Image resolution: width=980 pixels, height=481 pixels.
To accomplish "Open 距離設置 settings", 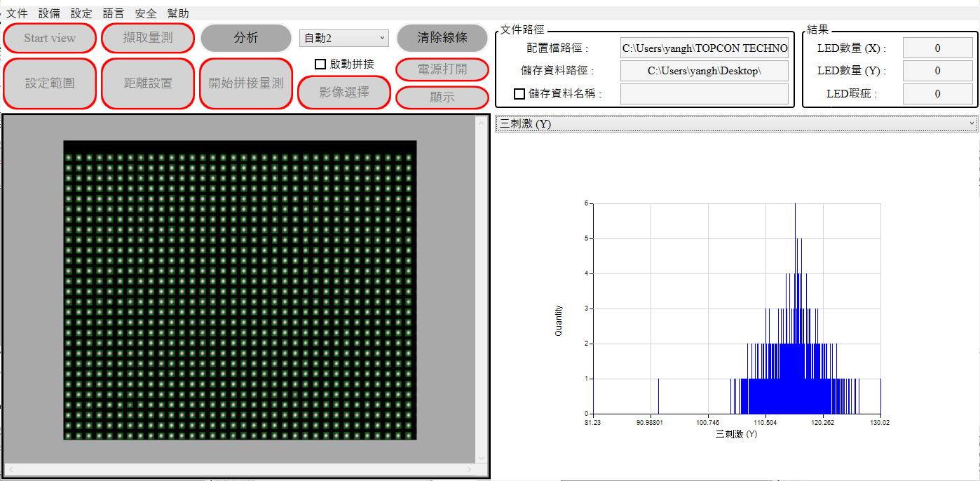I will (148, 83).
